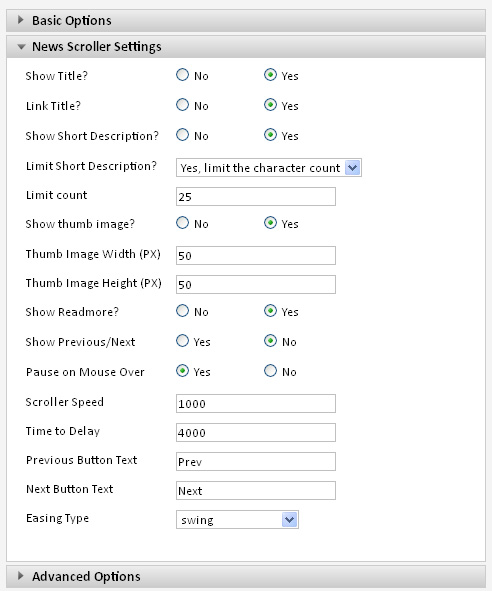This screenshot has width=492, height=591.
Task: Select Yes for Show Title
Action: click(x=270, y=75)
